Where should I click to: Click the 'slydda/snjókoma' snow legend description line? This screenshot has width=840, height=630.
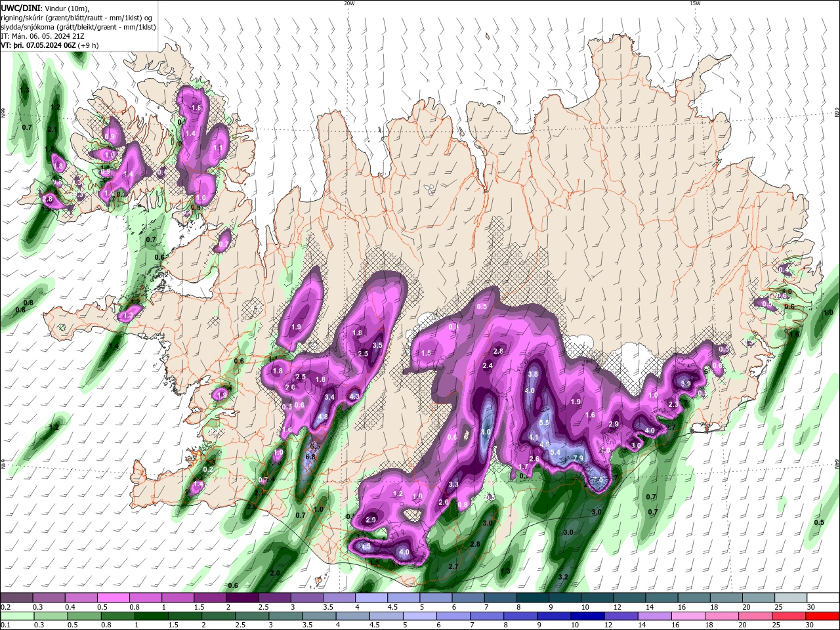click(x=78, y=27)
